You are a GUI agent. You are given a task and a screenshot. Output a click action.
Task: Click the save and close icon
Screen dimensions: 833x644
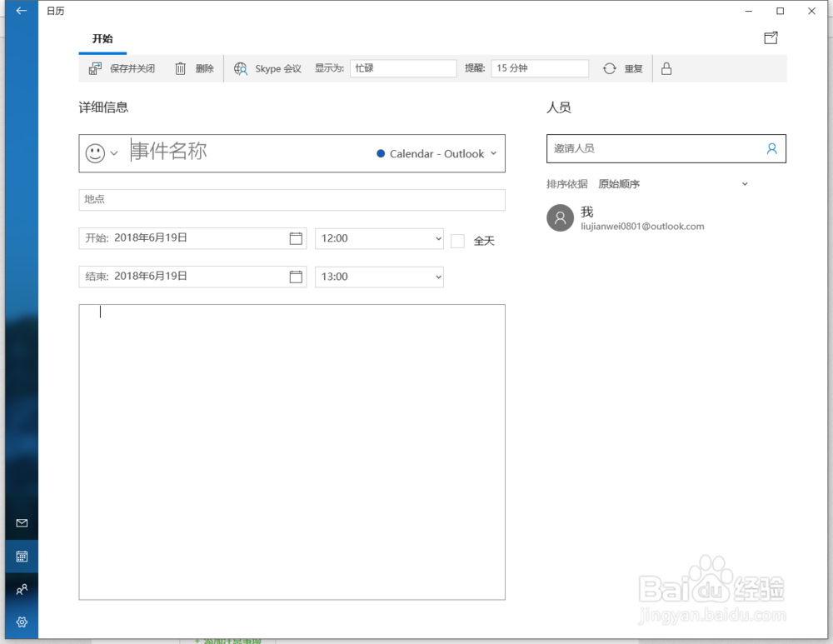(95, 68)
